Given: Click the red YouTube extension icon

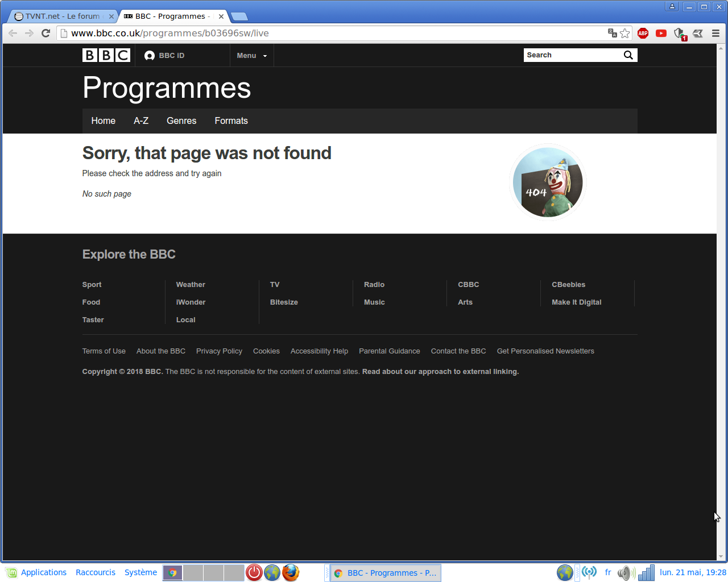Looking at the screenshot, I should [x=661, y=33].
